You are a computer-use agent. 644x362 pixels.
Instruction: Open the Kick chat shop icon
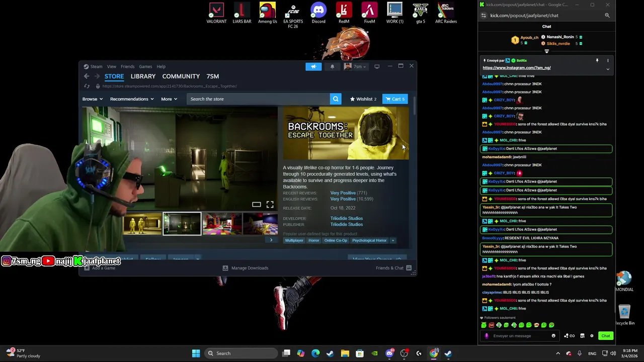point(582,336)
